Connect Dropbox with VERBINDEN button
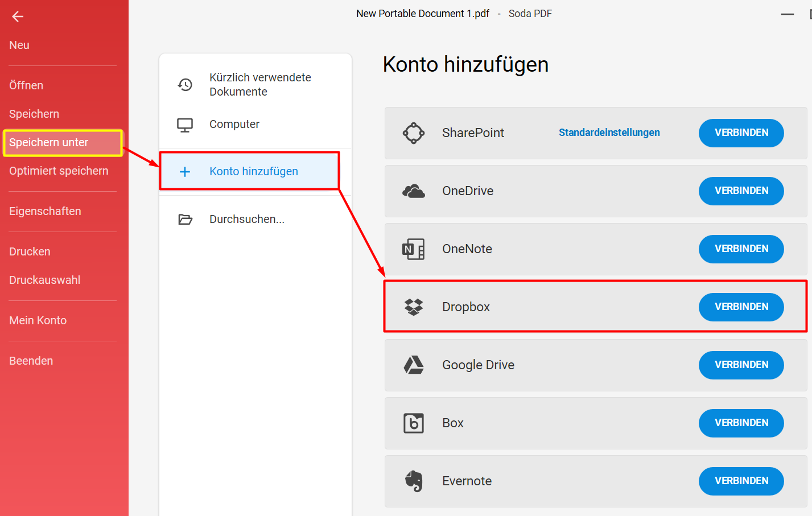812x516 pixels. click(x=741, y=307)
